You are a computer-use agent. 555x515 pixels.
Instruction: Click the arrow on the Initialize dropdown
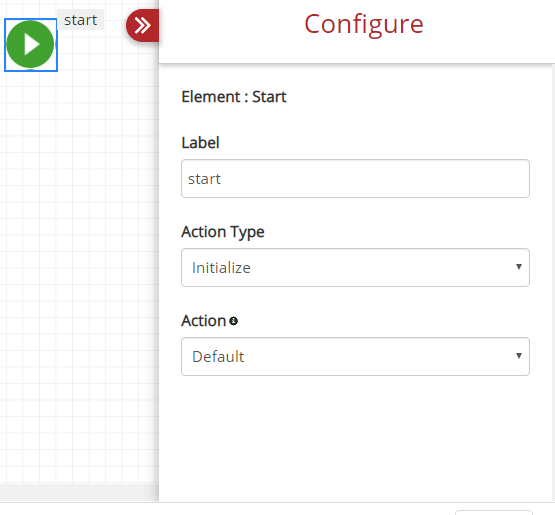[x=519, y=267]
